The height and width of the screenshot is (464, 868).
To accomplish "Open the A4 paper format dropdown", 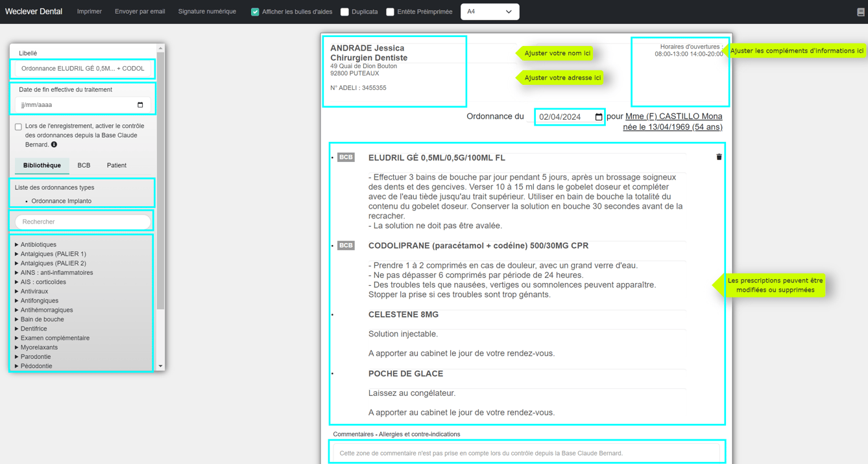I will (x=490, y=12).
